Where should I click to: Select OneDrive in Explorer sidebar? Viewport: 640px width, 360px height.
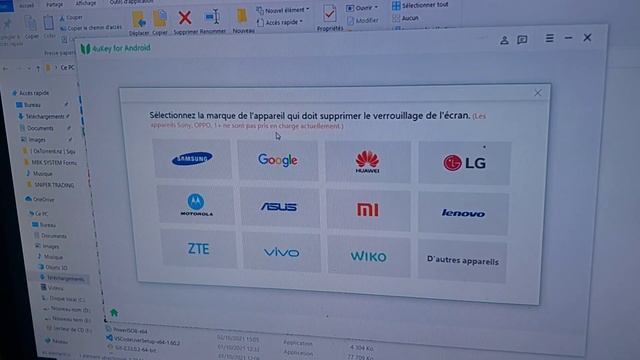(x=40, y=199)
